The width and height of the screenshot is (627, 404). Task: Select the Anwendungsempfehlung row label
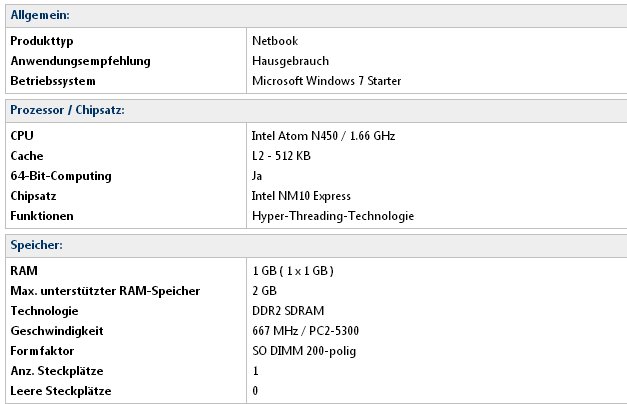coord(80,61)
